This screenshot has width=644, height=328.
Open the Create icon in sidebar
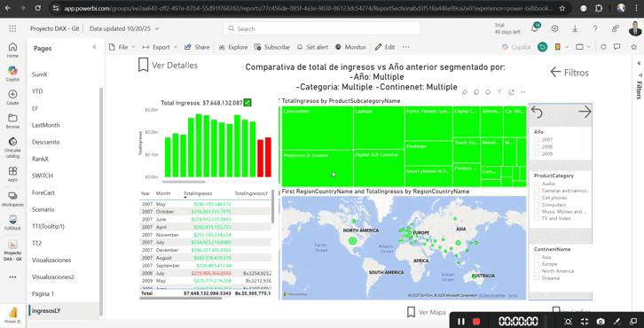(x=12, y=98)
